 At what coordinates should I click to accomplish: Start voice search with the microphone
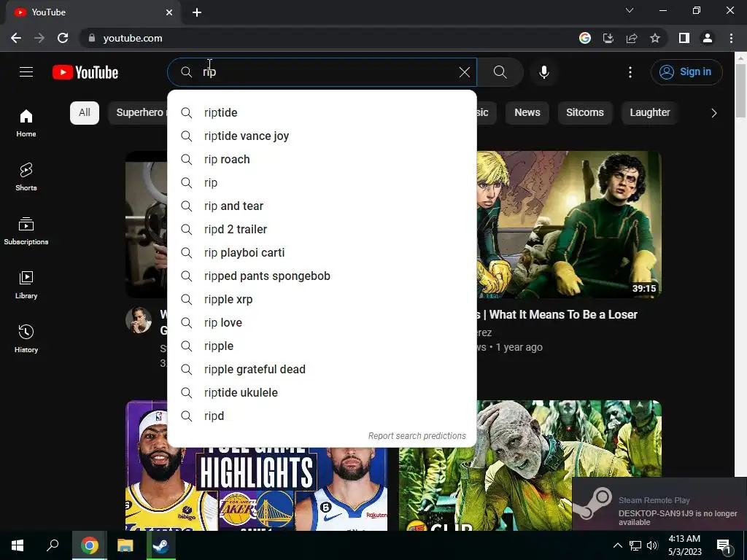point(544,72)
